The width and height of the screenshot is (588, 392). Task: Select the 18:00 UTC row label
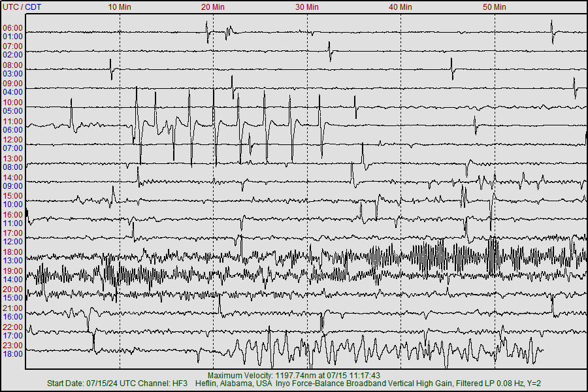coord(13,252)
